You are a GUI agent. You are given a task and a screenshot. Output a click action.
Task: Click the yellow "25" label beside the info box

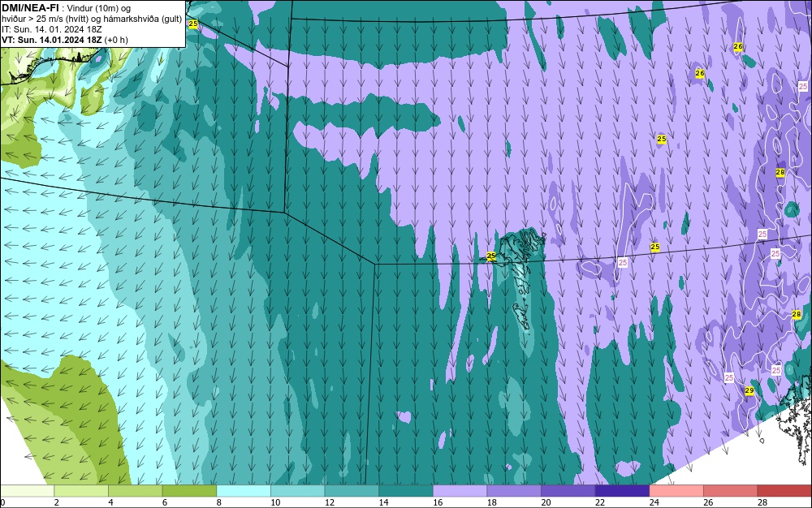click(x=192, y=24)
